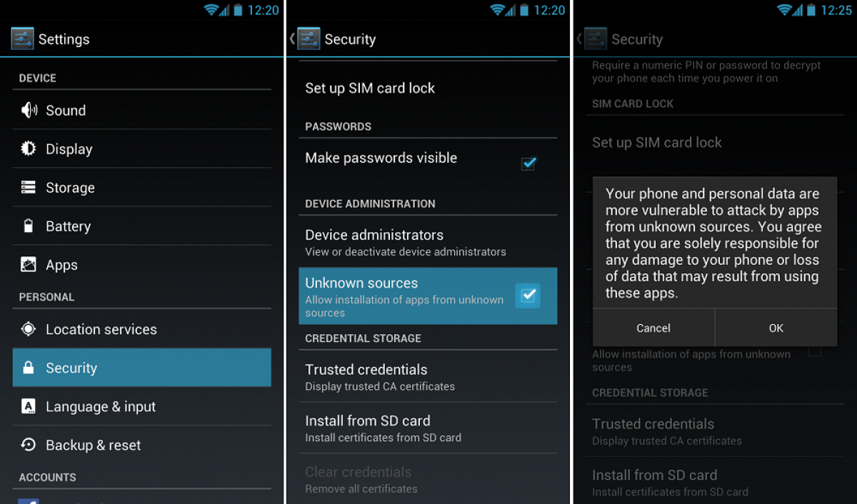Screen dimensions: 857x504
Task: Tap the Display brightness icon
Action: click(29, 148)
